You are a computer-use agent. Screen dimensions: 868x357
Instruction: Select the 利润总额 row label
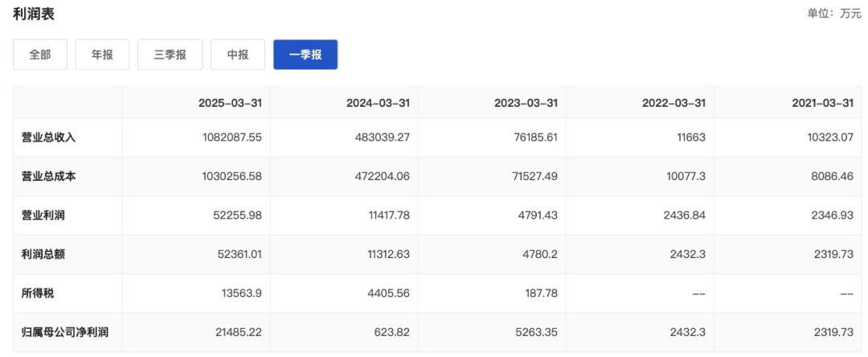coord(43,254)
